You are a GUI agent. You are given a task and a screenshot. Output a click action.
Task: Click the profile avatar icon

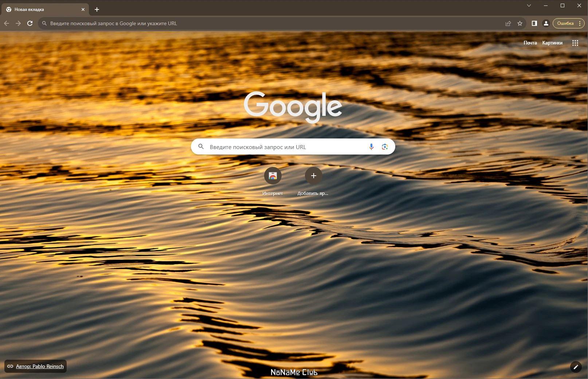pos(546,23)
